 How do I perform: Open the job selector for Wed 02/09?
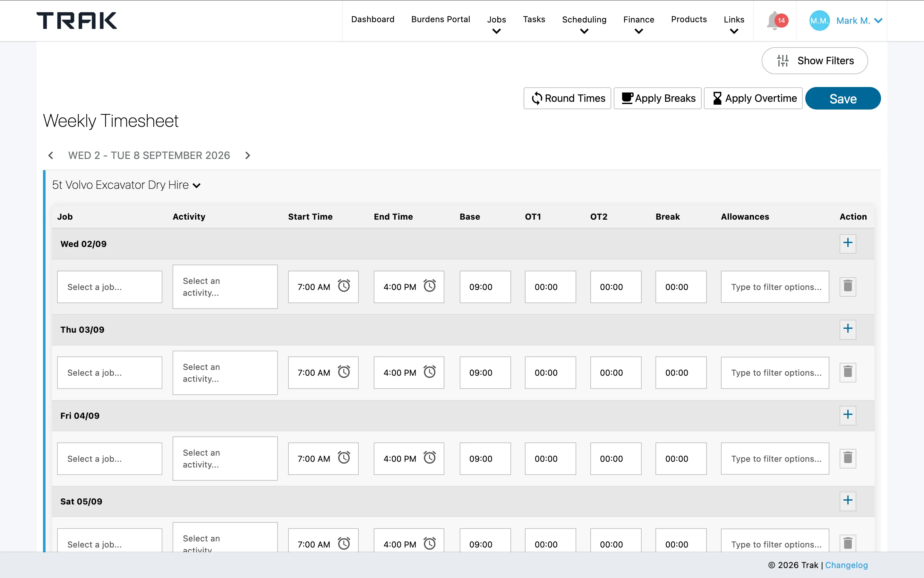click(110, 287)
